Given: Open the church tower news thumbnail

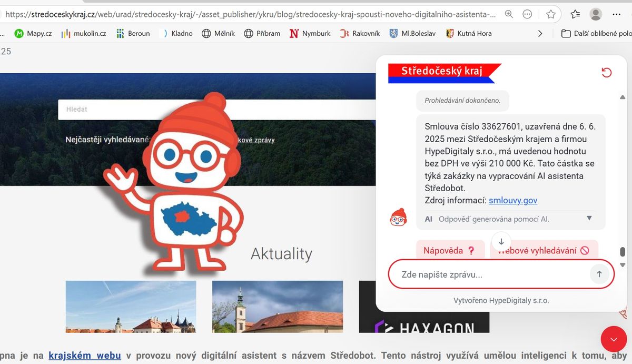Looking at the screenshot, I should pos(278,307).
